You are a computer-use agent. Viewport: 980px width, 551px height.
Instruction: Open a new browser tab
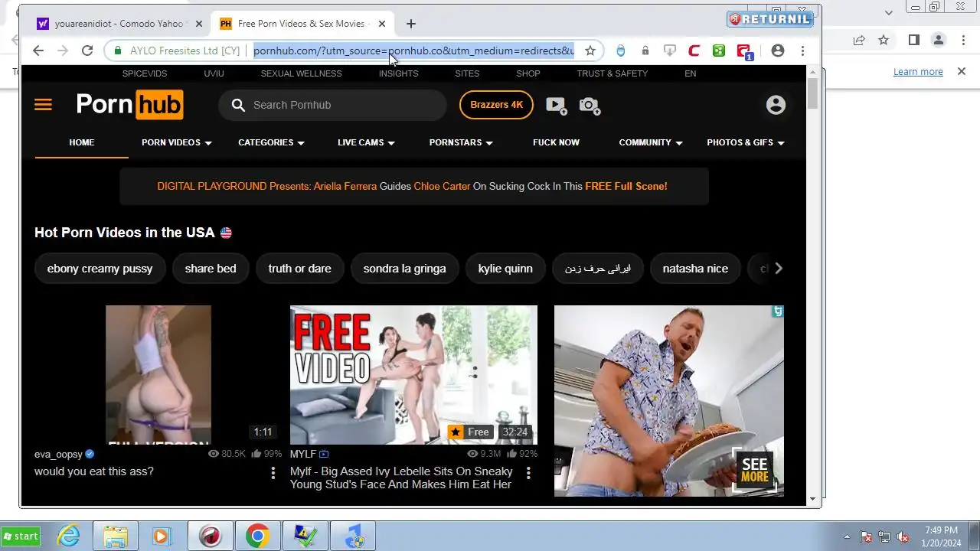coord(411,24)
